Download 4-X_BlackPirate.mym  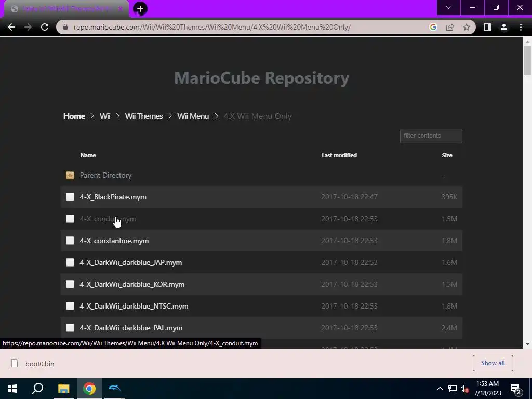[x=113, y=197]
